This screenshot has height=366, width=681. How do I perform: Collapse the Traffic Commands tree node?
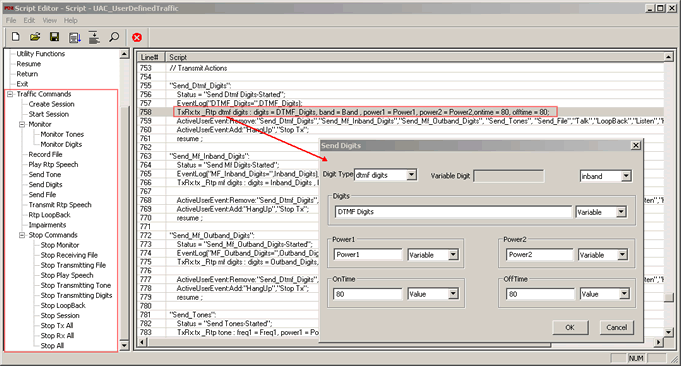click(10, 94)
